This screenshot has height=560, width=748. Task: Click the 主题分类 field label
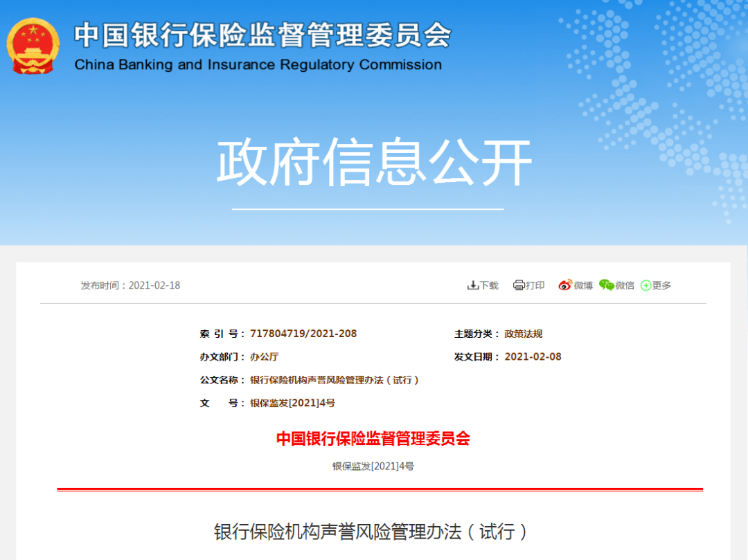(x=477, y=334)
